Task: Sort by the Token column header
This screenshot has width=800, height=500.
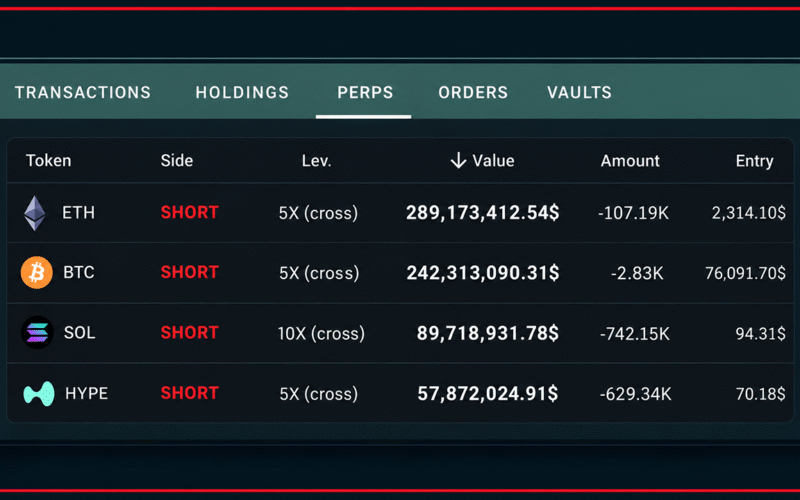Action: [x=48, y=161]
